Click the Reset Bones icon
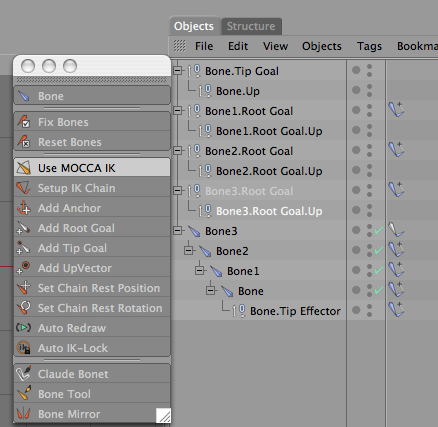 click(24, 142)
